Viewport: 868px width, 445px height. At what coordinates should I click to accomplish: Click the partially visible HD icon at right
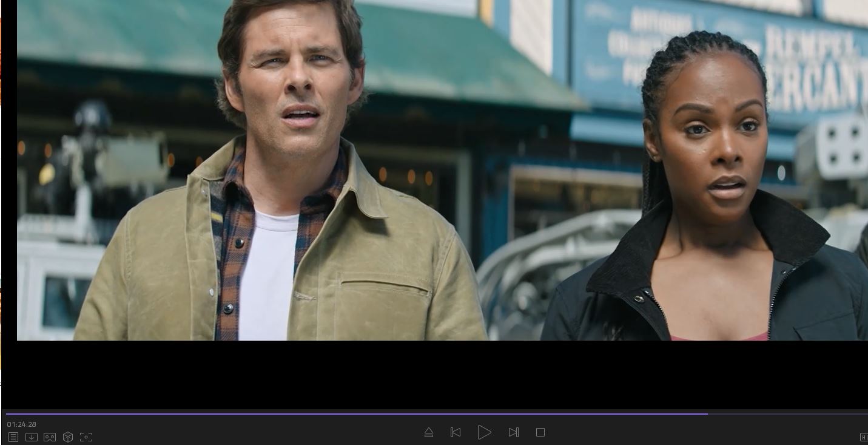click(x=864, y=437)
